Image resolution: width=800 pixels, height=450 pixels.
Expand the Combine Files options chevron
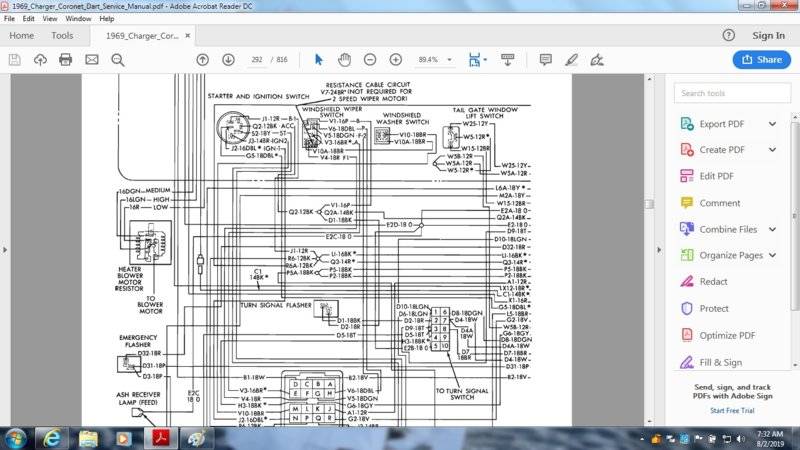pos(772,230)
